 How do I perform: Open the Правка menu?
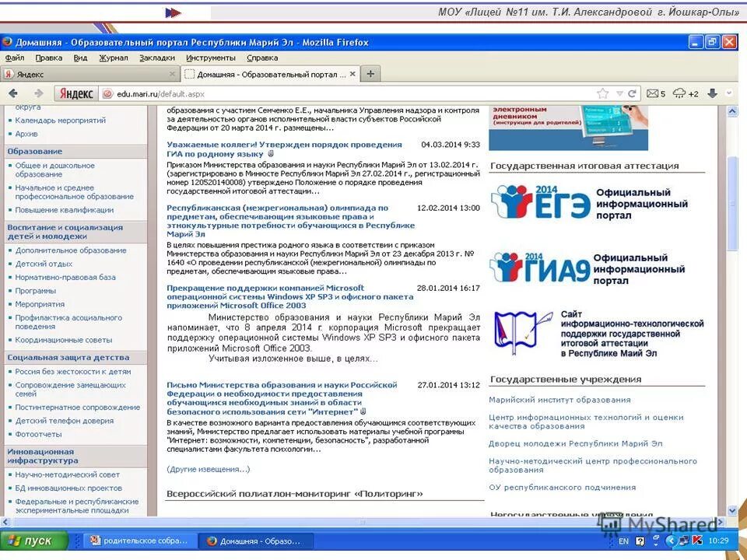48,58
